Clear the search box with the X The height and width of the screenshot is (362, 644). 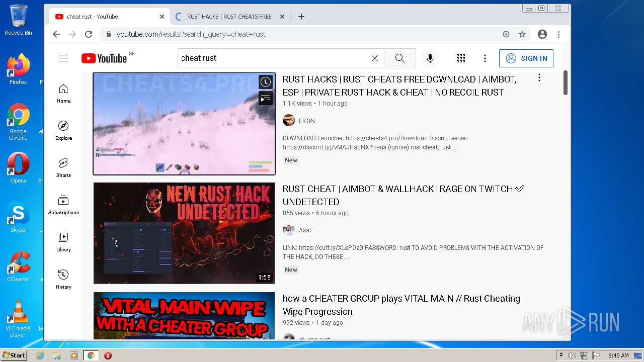(375, 58)
